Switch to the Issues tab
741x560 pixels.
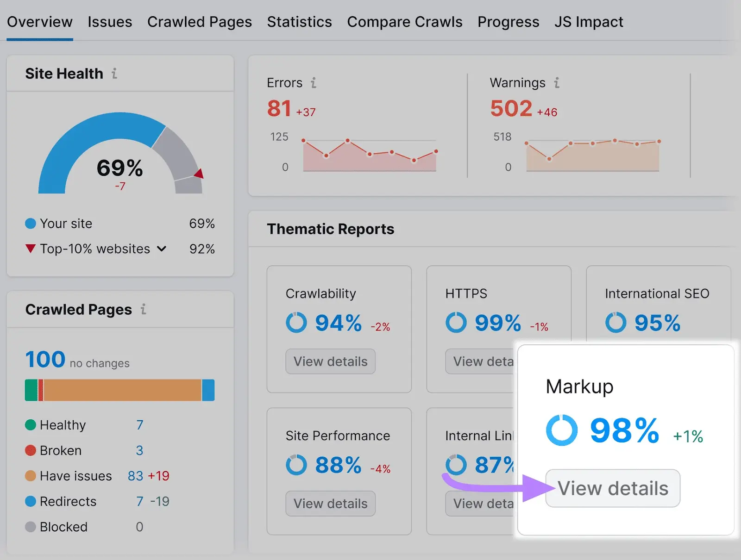[x=110, y=21]
